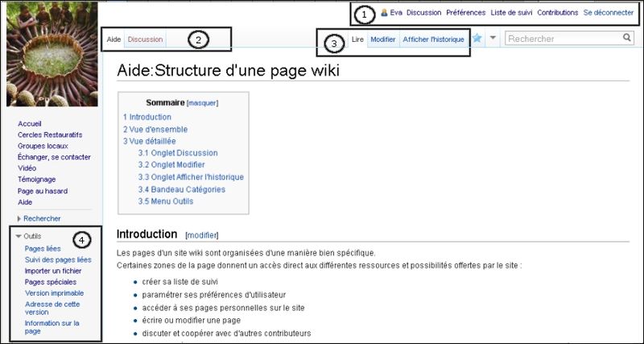Click modifier link beside Introduction heading
644x344 pixels.
point(202,235)
